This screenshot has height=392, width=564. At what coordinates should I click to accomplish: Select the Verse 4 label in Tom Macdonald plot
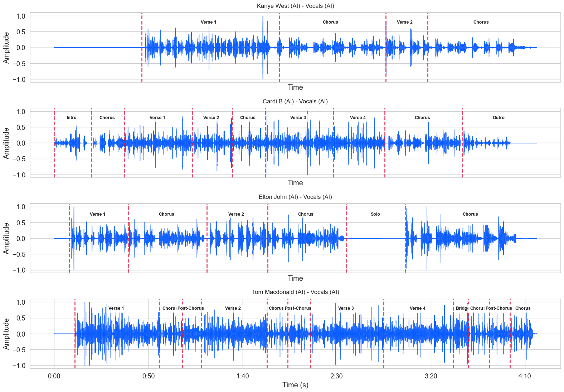418,308
